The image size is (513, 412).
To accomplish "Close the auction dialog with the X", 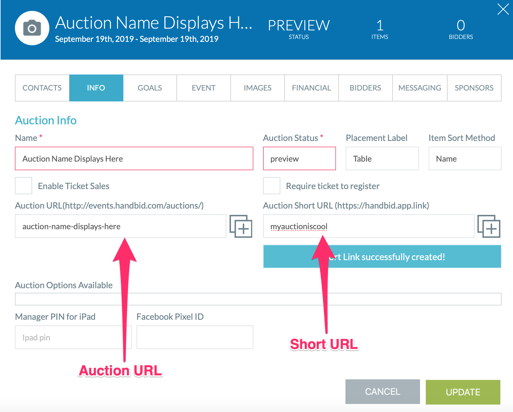I will [x=503, y=9].
